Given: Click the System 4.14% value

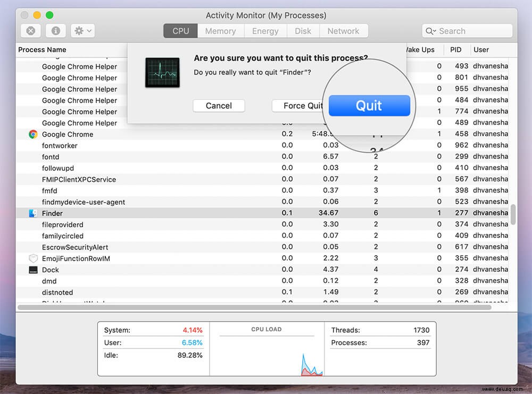Looking at the screenshot, I should [193, 330].
